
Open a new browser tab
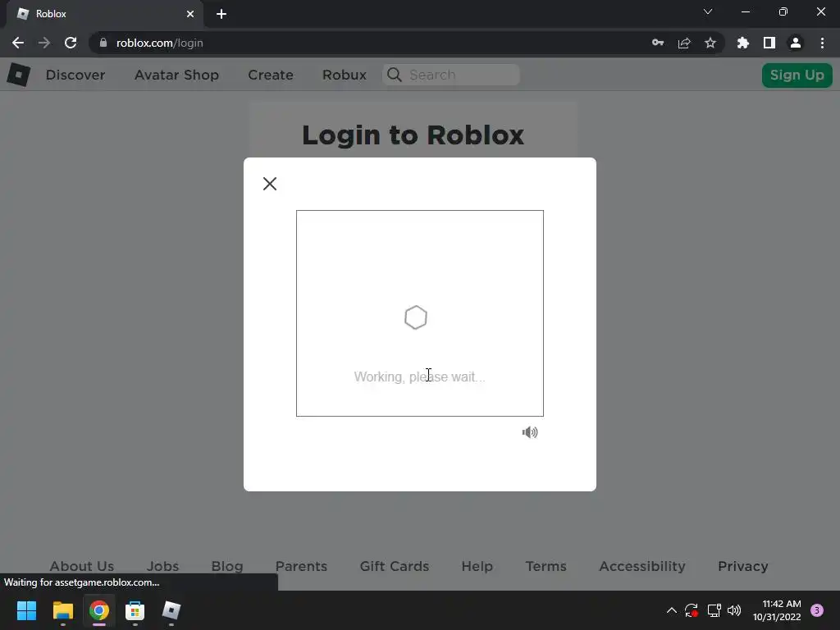coord(221,14)
